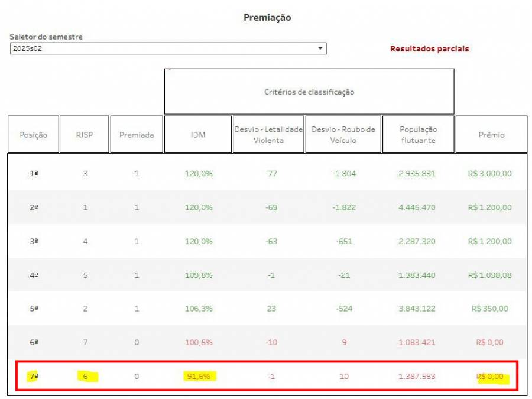Click the Premiada column header

pos(137,135)
